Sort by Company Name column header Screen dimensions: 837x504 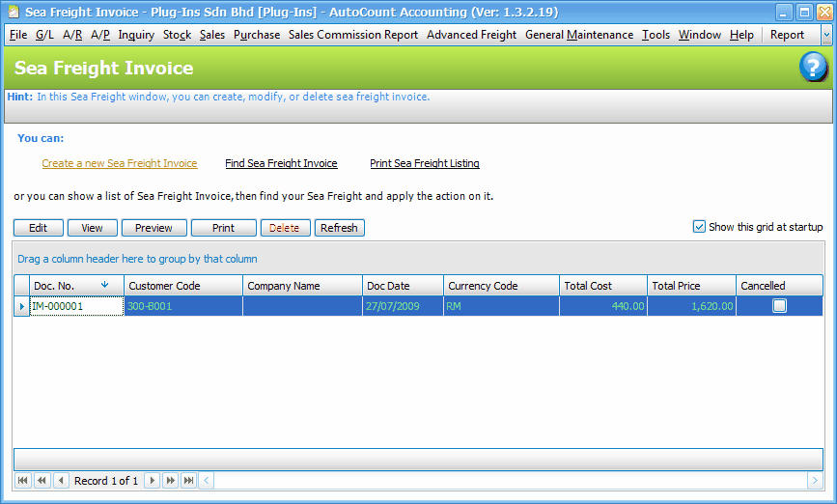(303, 286)
